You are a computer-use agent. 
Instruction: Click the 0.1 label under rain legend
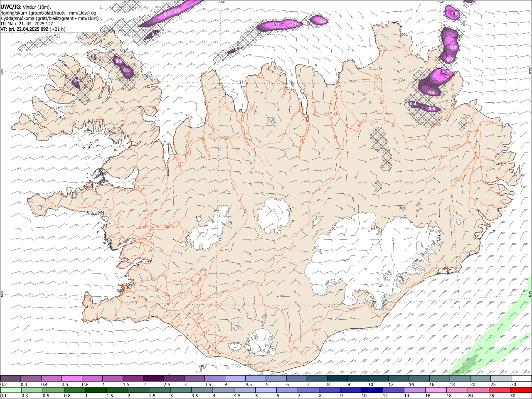[3, 396]
